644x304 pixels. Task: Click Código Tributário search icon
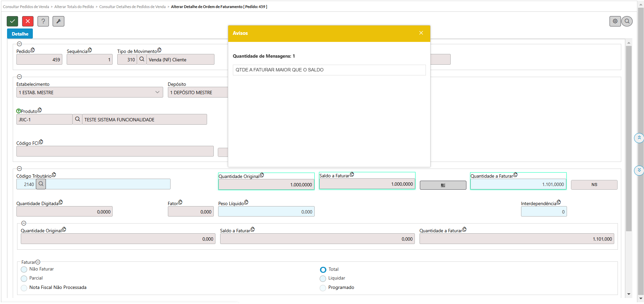point(41,184)
